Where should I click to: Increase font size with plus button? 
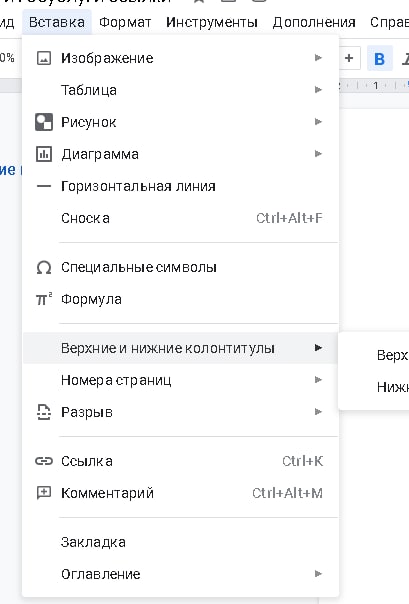click(x=349, y=58)
